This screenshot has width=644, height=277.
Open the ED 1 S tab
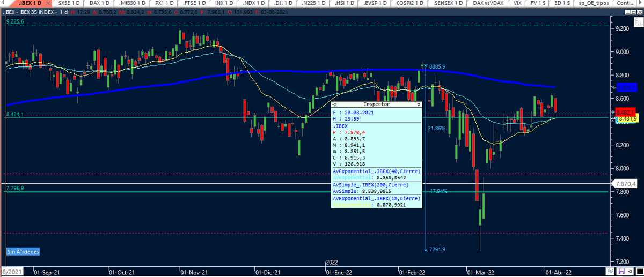(x=561, y=3)
